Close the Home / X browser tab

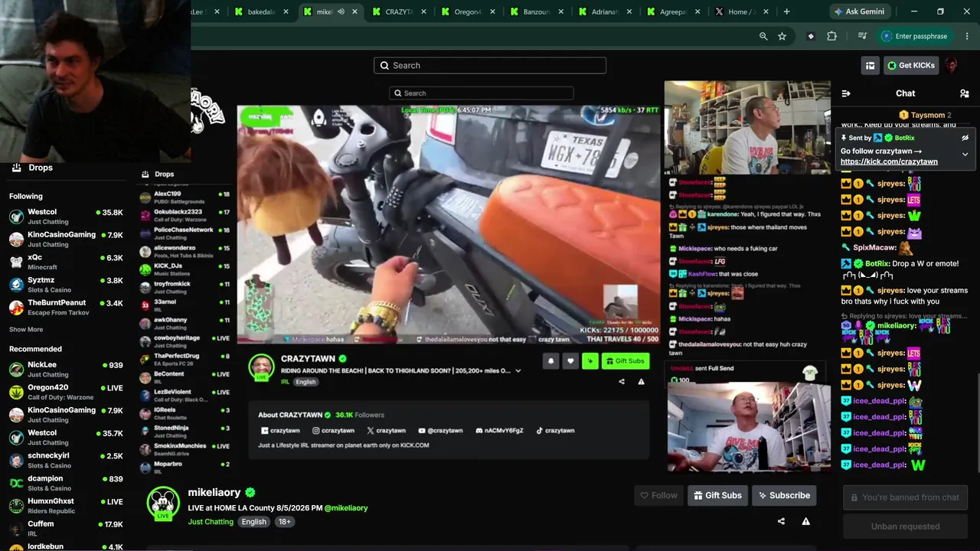click(767, 11)
